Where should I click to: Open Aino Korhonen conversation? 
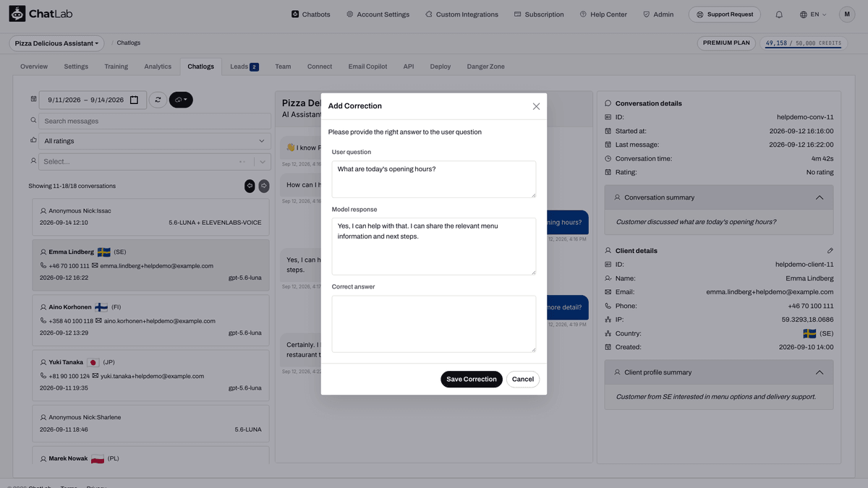(x=150, y=320)
